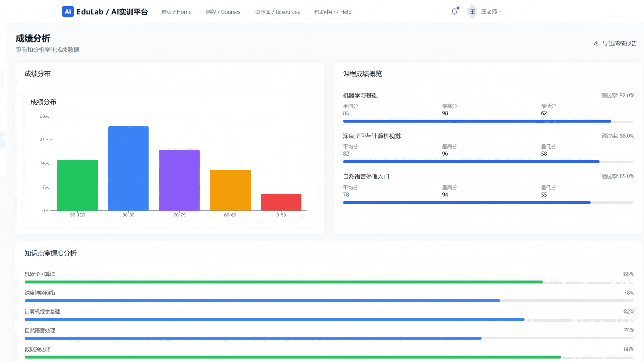
Task: Click 查看和分析学生成绩数据 subtitle
Action: pyautogui.click(x=47, y=50)
